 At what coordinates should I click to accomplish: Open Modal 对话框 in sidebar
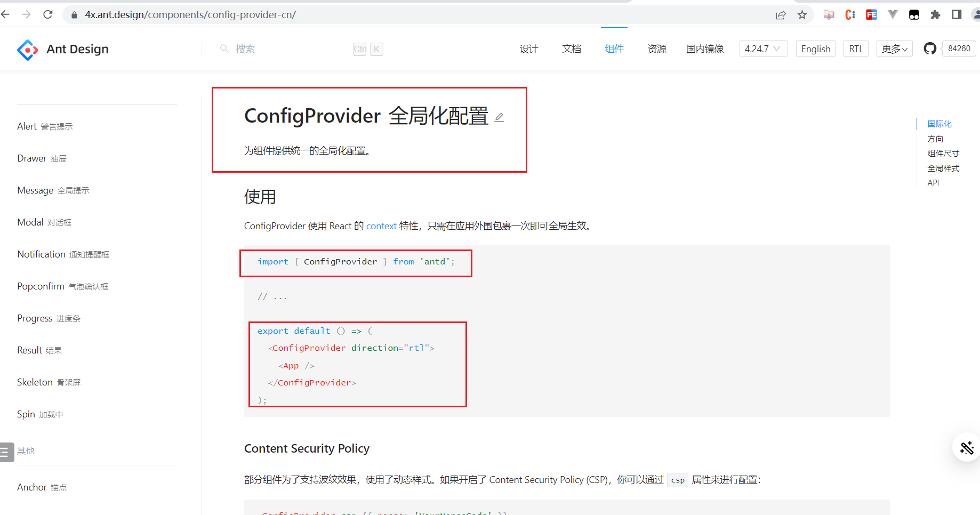[44, 222]
